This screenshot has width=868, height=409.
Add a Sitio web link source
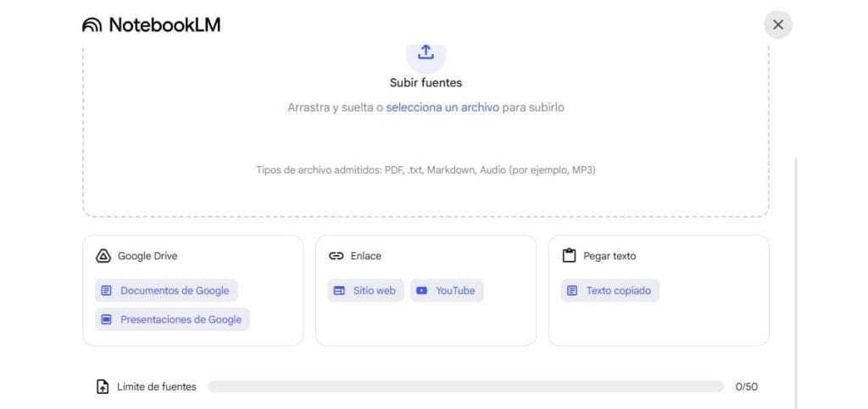point(374,290)
